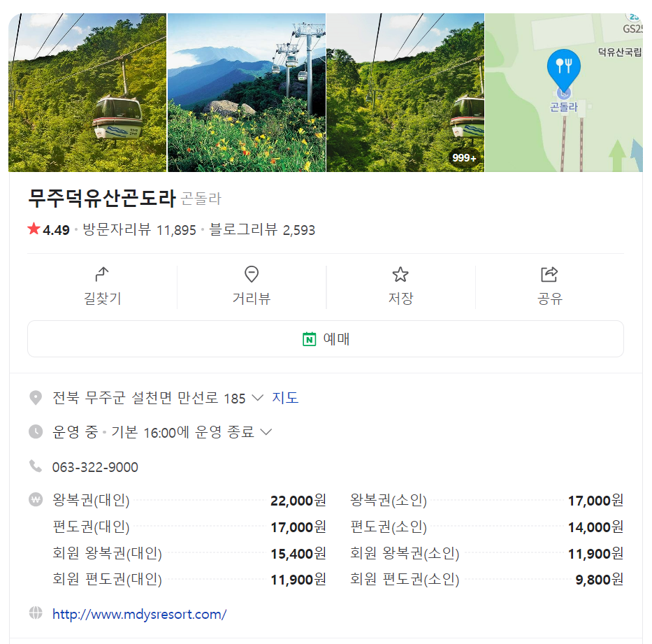Click the 4.49 rating score
The image size is (652, 644).
(x=56, y=230)
